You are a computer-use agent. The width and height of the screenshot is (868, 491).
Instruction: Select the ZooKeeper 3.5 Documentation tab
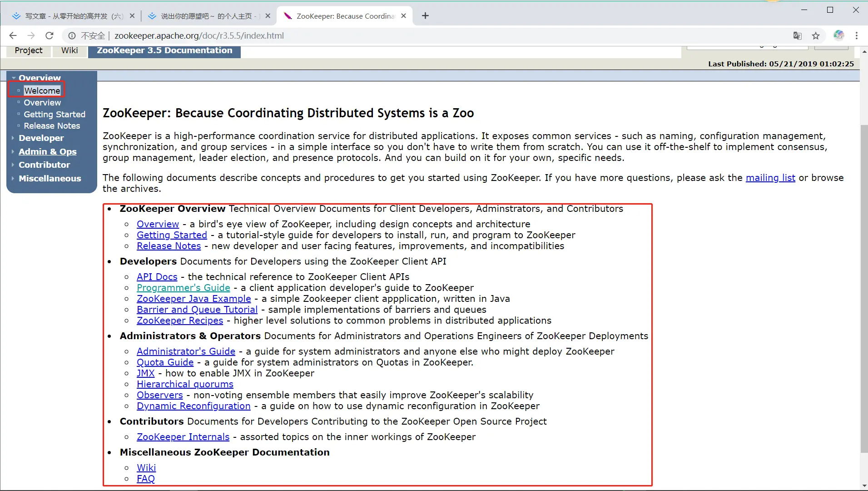(x=164, y=51)
